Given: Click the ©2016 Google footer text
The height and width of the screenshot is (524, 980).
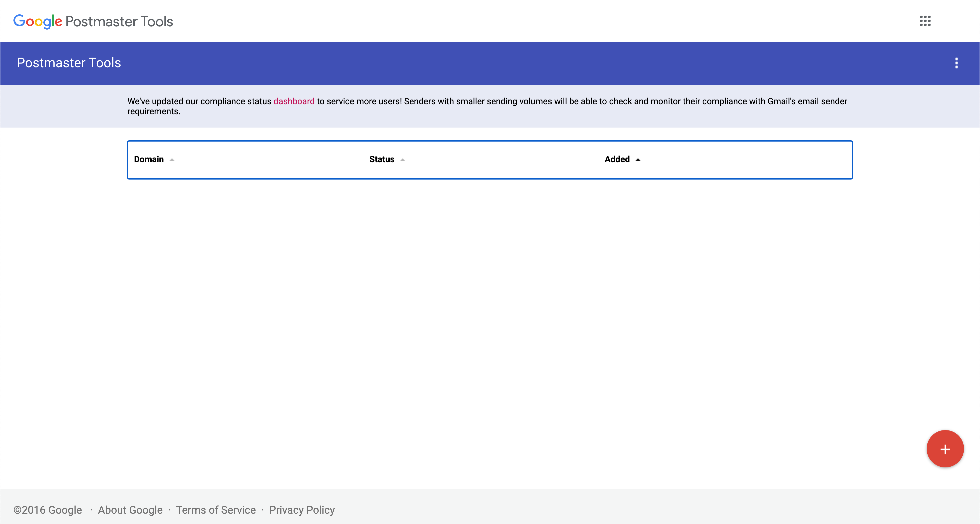Looking at the screenshot, I should click(47, 510).
